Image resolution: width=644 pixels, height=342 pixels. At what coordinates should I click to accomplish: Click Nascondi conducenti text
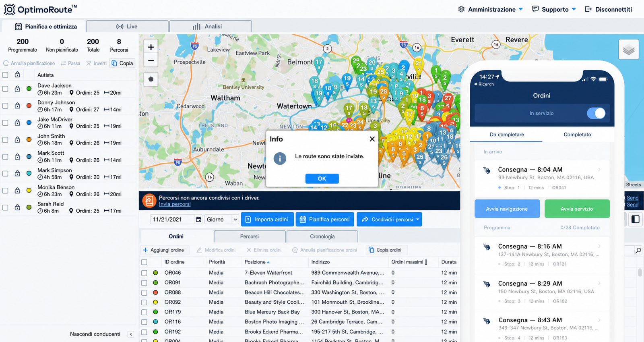pos(95,334)
